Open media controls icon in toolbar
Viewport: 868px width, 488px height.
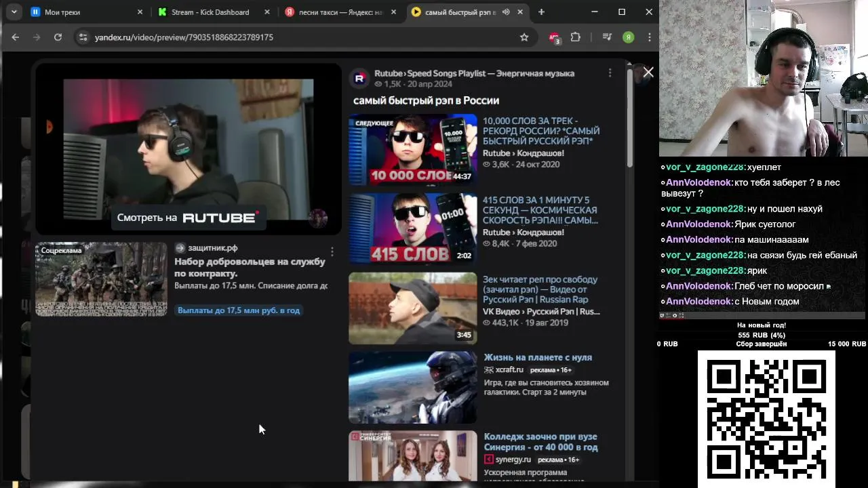click(607, 37)
